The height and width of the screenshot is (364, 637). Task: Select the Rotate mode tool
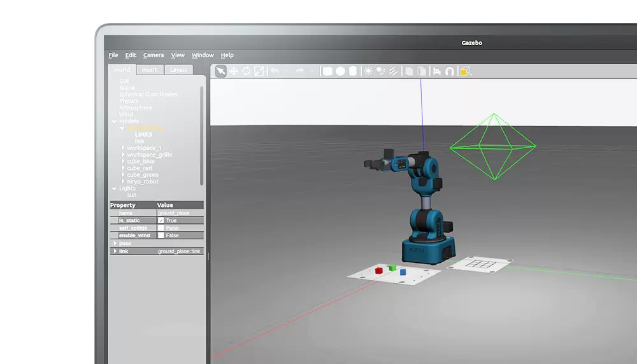[246, 71]
